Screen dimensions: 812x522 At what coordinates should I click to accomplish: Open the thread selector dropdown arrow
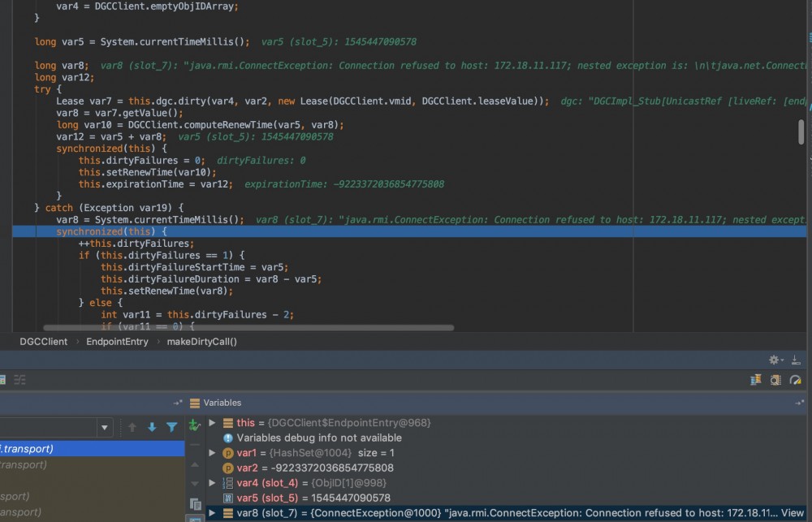click(105, 427)
